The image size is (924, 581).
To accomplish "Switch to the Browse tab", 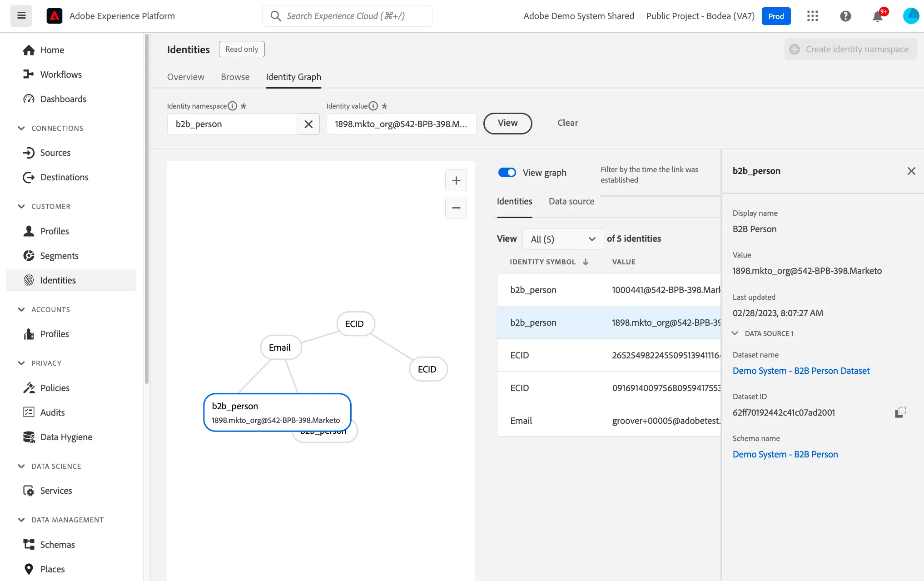I will pyautogui.click(x=235, y=77).
